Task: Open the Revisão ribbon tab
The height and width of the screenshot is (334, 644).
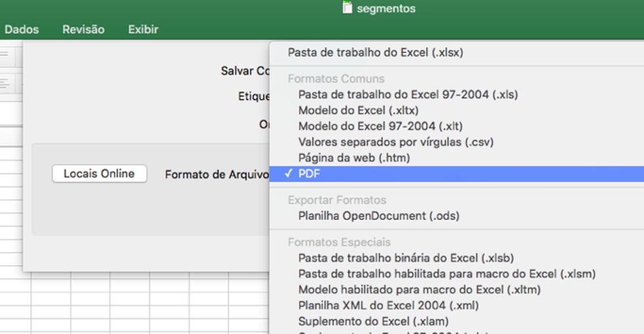Action: (x=83, y=29)
